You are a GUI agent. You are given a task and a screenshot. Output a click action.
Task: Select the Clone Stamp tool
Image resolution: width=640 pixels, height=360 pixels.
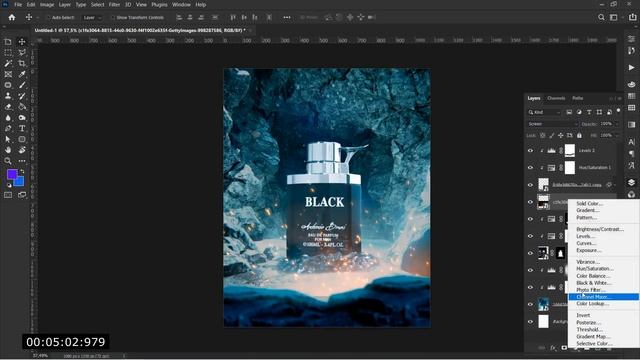(x=8, y=96)
